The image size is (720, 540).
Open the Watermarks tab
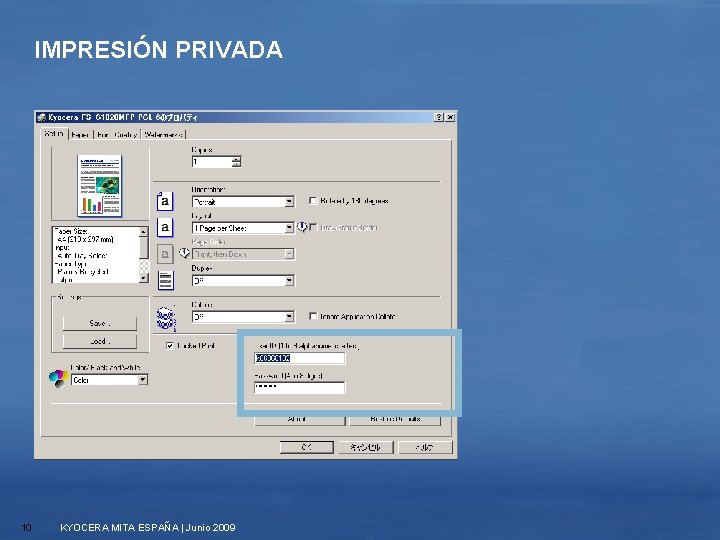click(164, 135)
